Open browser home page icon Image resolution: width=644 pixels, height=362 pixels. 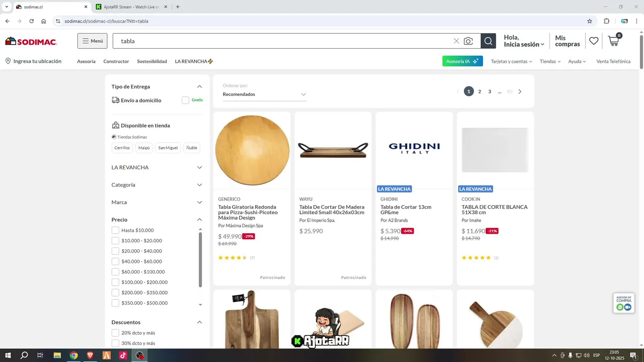44,21
